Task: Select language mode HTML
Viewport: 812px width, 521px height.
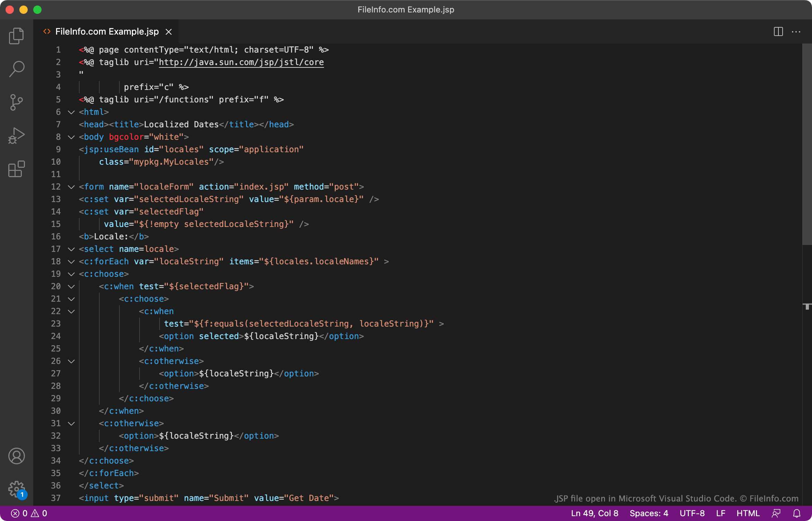Action: 748,513
